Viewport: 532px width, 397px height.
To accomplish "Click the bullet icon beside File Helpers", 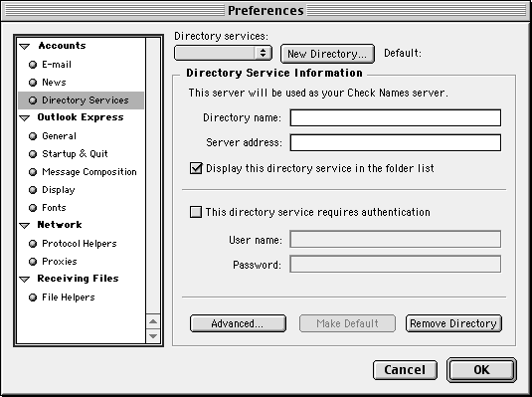I will tap(33, 298).
